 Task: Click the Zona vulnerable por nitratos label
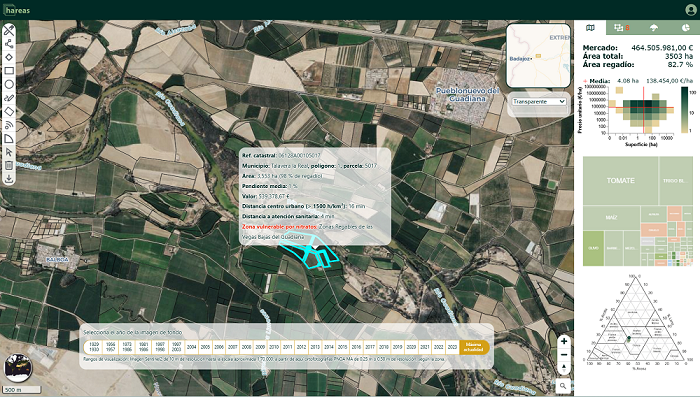279,227
